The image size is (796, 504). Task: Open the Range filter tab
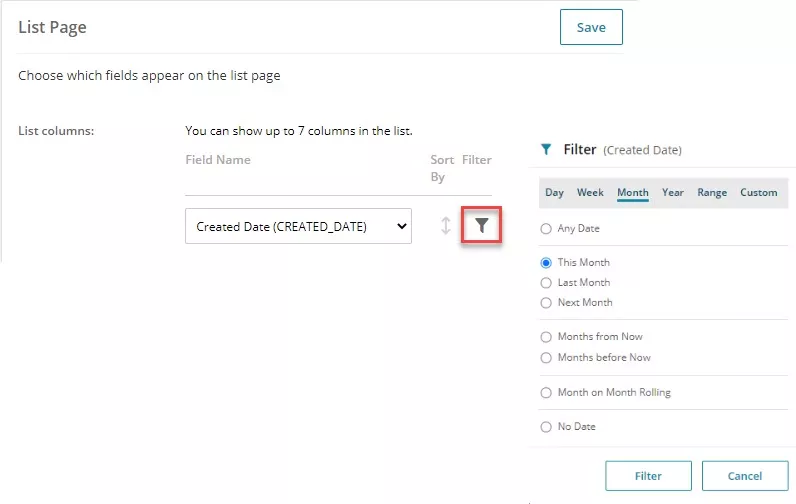[x=712, y=192]
